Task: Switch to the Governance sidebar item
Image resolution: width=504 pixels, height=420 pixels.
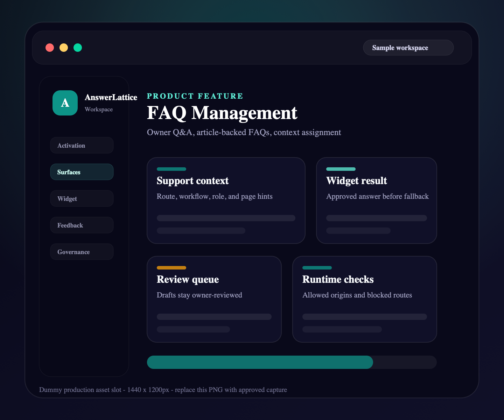Action: click(x=82, y=252)
